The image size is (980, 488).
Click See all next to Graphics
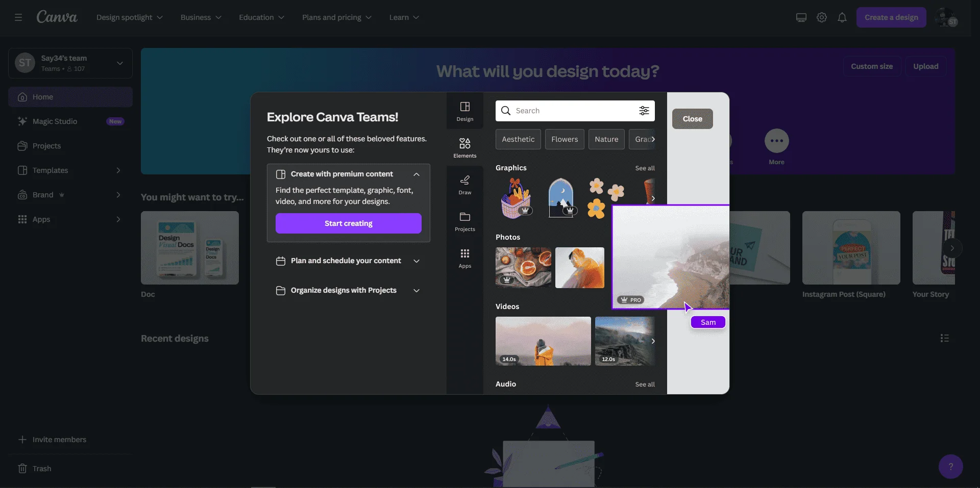(x=645, y=168)
